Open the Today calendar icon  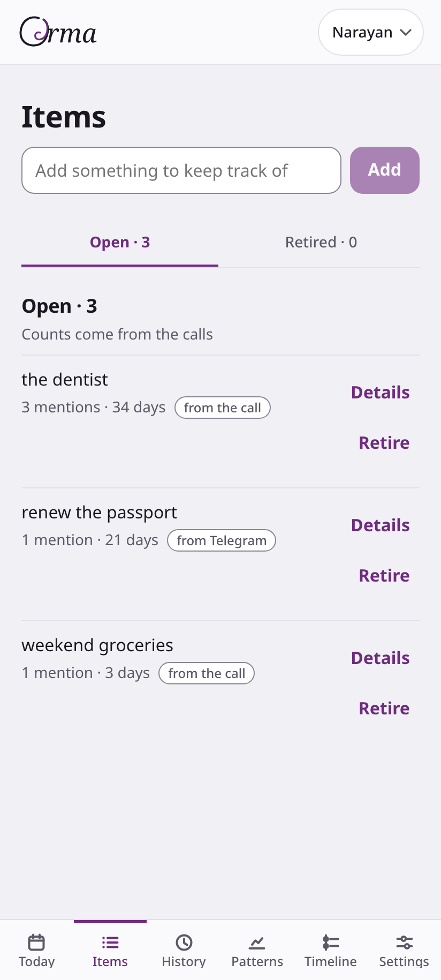pos(36,943)
